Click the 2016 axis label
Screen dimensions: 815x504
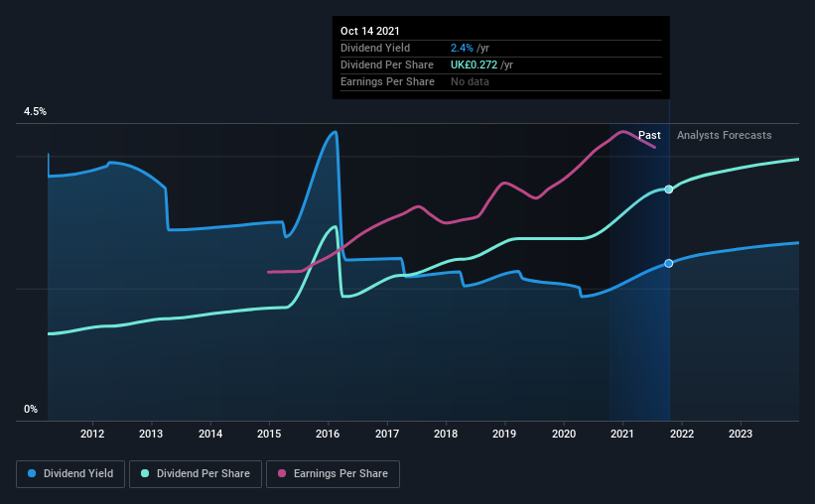pyautogui.click(x=328, y=434)
